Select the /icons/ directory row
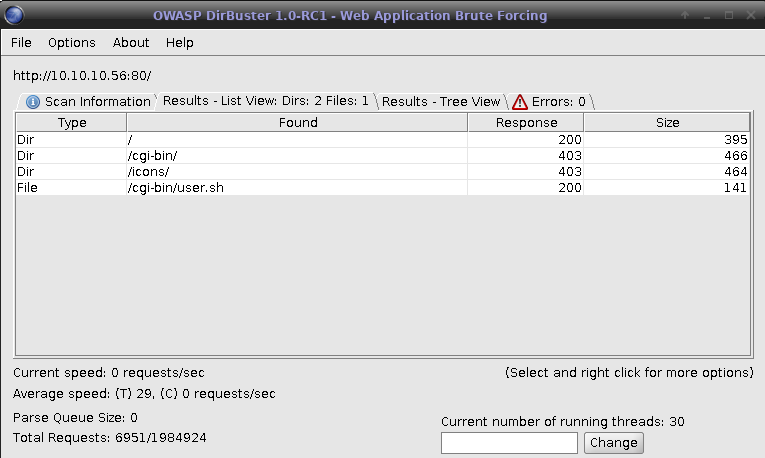This screenshot has width=765, height=458. [x=155, y=171]
